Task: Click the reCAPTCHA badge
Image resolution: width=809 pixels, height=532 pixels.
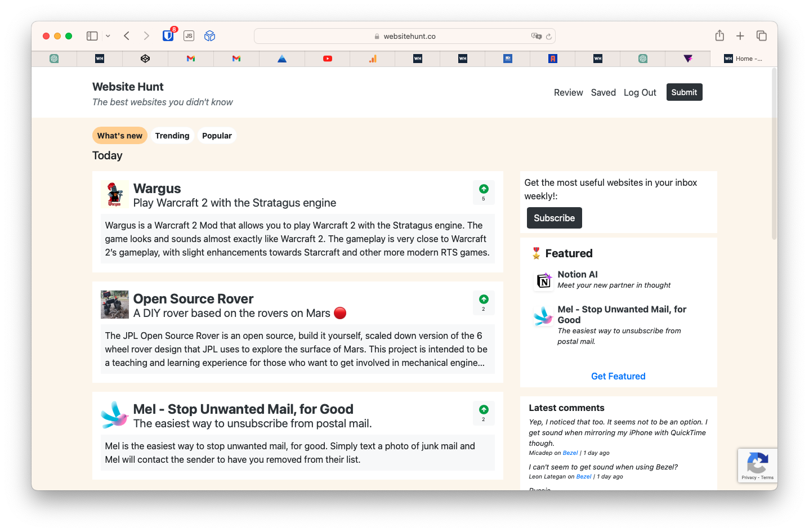Action: click(x=757, y=466)
